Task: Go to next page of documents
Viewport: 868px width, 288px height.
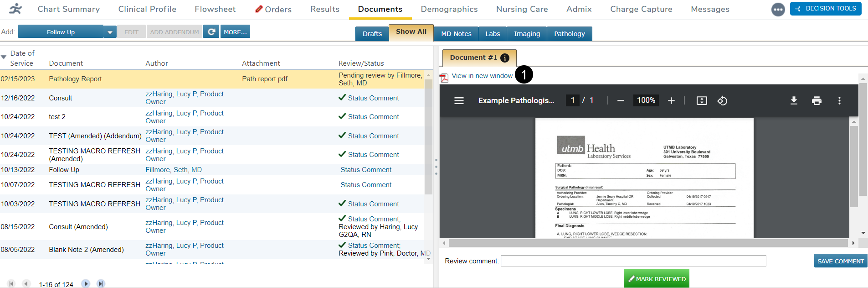Action: 86,284
